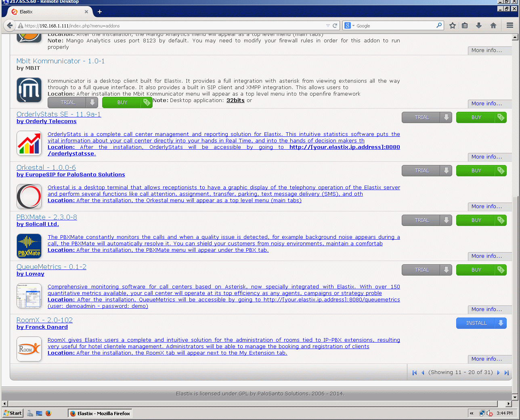Click horizontal scrollbar right arrow
520x420 pixels.
click(x=509, y=403)
